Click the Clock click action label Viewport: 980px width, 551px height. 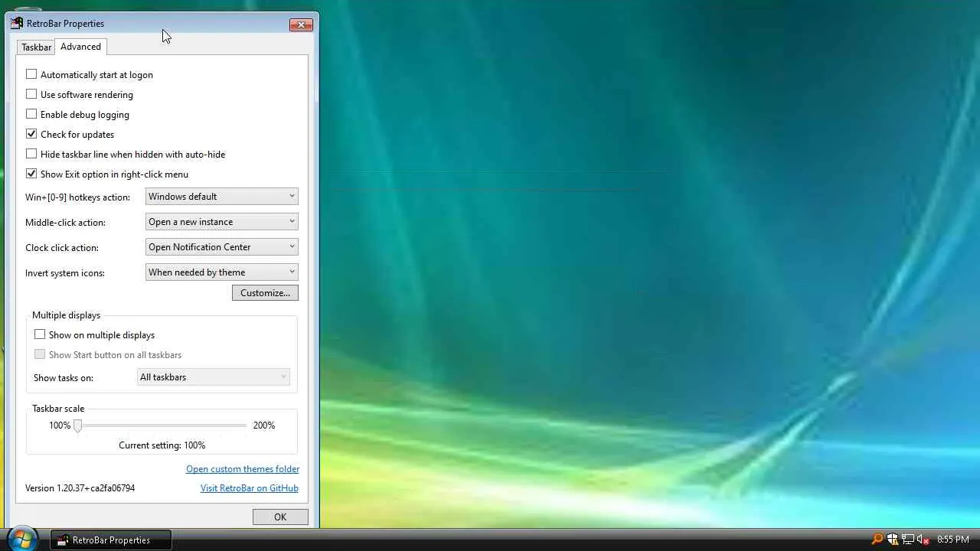(x=62, y=248)
